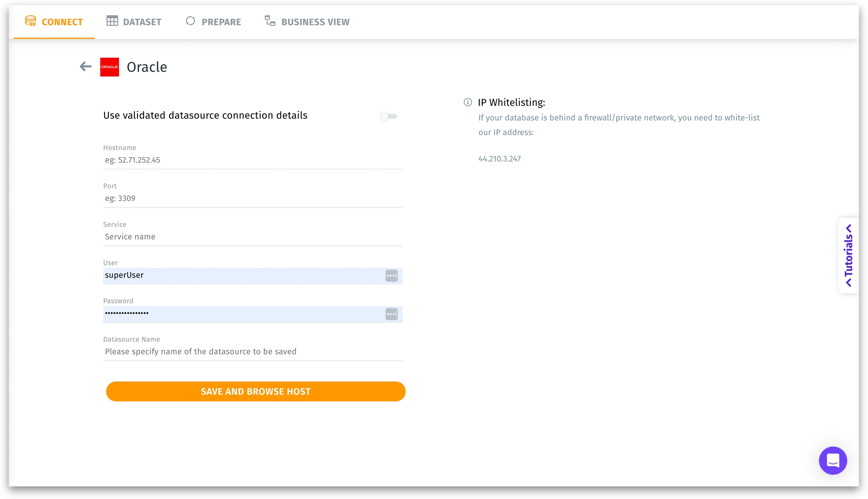This screenshot has height=499, width=868.
Task: Select the Service name input field
Action: click(252, 237)
